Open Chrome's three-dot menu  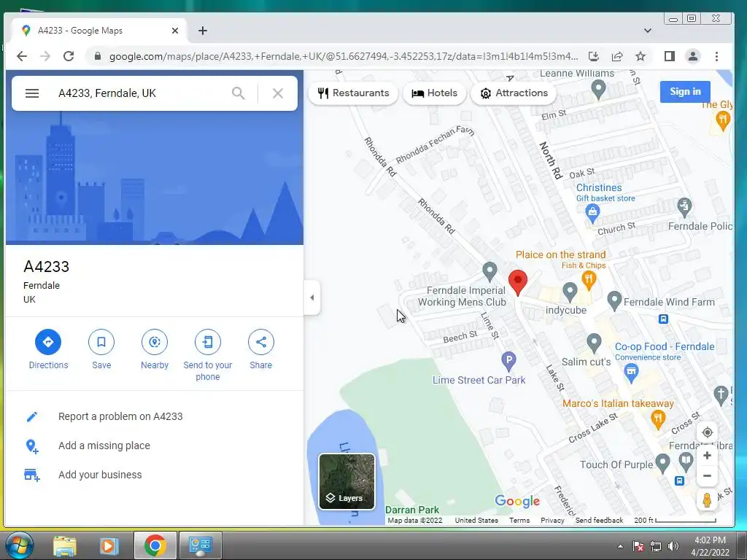pyautogui.click(x=716, y=56)
